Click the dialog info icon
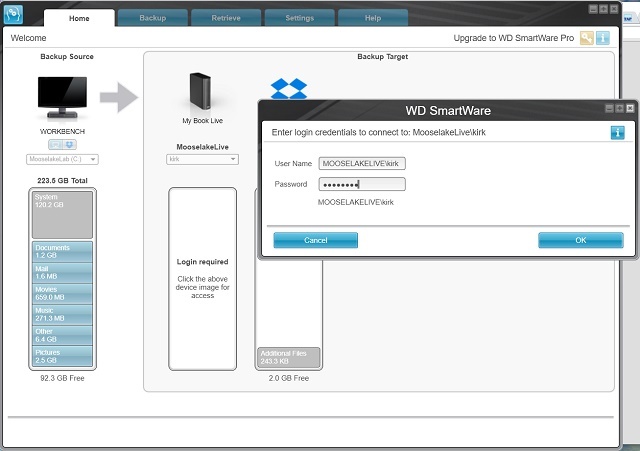The width and height of the screenshot is (640, 451). [618, 133]
